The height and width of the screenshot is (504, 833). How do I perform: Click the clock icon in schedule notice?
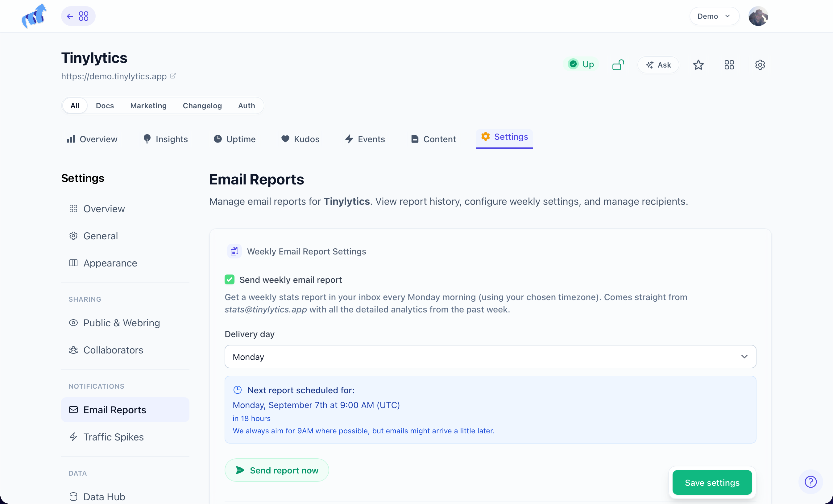238,390
